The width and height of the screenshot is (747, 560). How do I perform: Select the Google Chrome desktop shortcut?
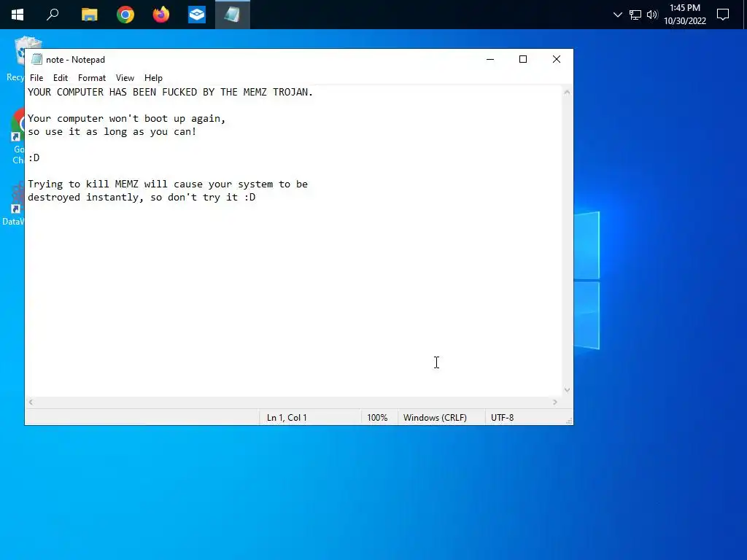[16, 136]
